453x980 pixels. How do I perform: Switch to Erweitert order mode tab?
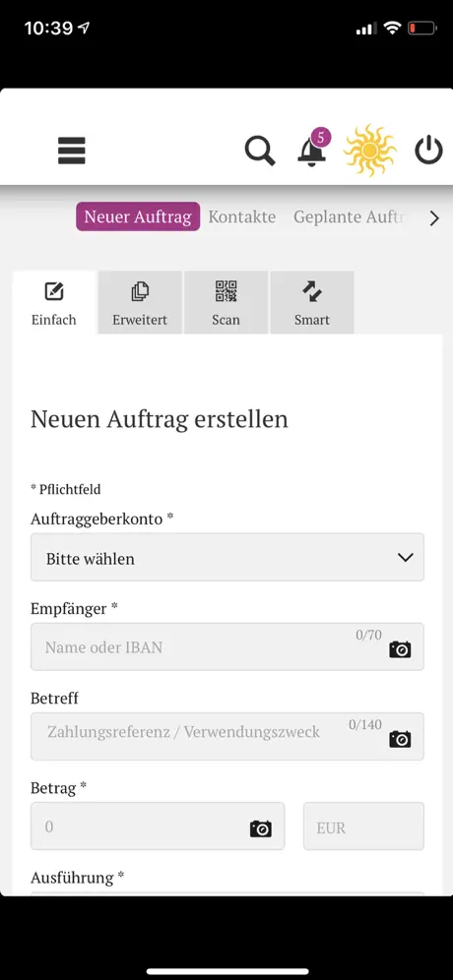click(x=140, y=302)
